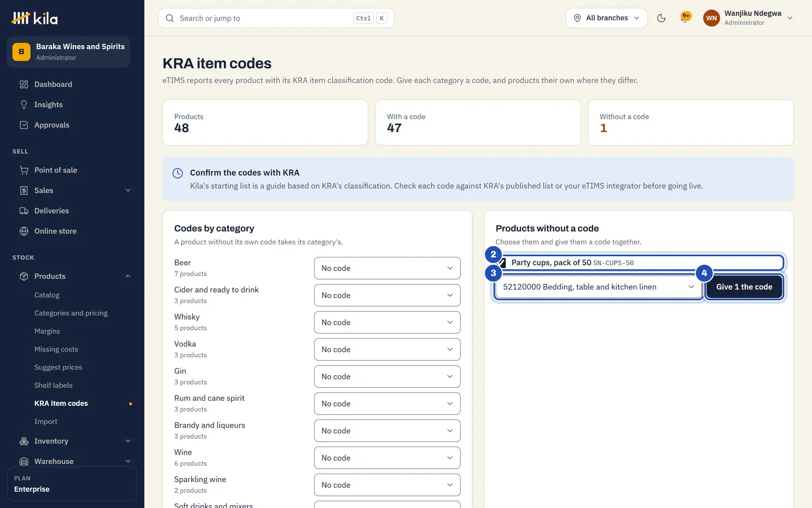Click the Enterprise plan card
Image resolution: width=812 pixels, height=508 pixels.
72,484
